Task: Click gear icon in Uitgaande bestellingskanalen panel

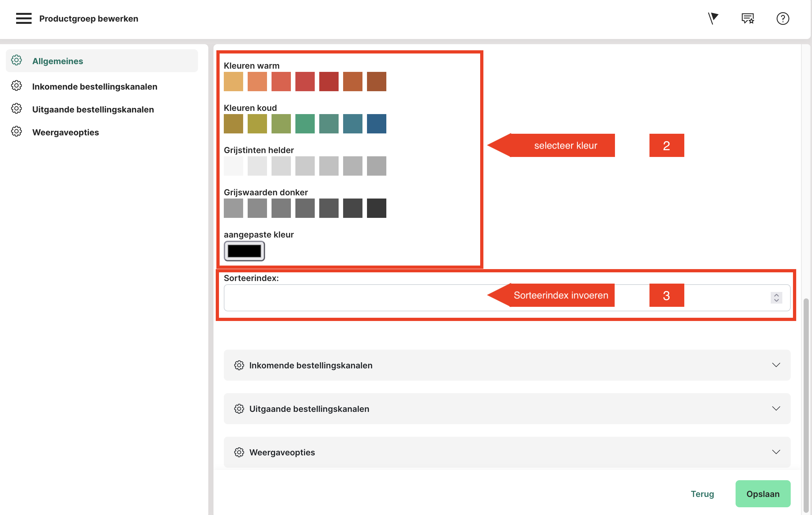Action: (x=239, y=409)
